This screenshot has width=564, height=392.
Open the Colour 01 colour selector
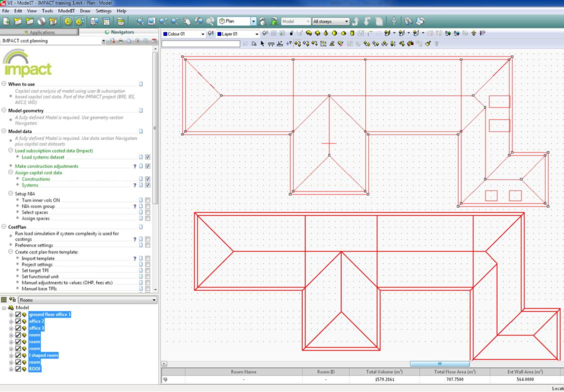pos(183,34)
